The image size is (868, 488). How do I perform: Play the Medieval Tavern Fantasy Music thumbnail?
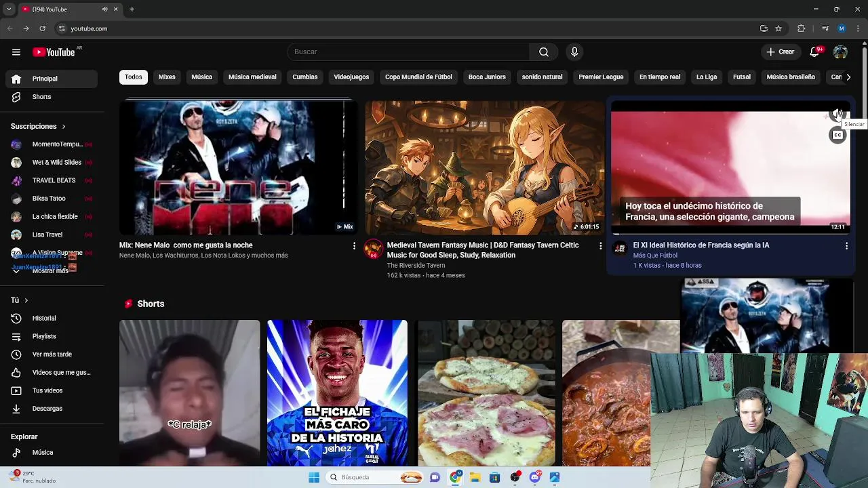[x=484, y=167]
